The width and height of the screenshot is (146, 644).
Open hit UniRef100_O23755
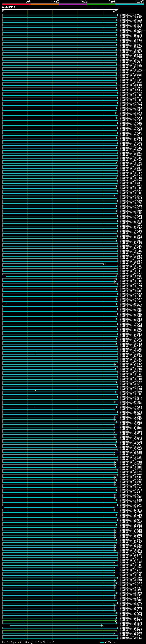[x=131, y=27]
